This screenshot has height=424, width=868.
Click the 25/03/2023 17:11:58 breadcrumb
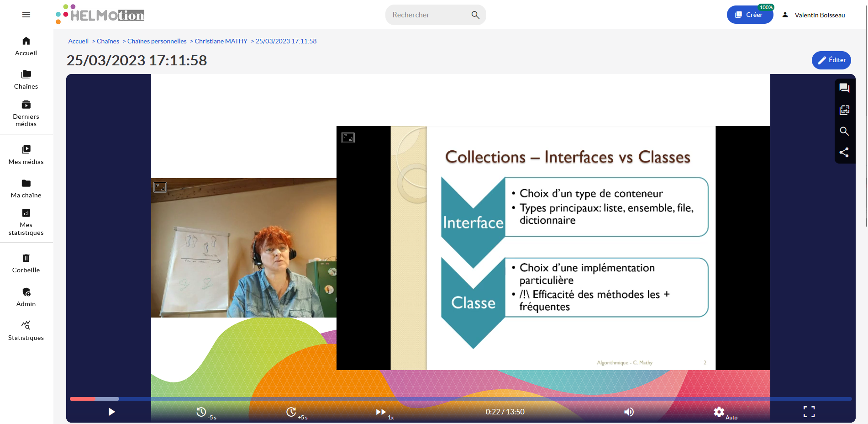286,41
